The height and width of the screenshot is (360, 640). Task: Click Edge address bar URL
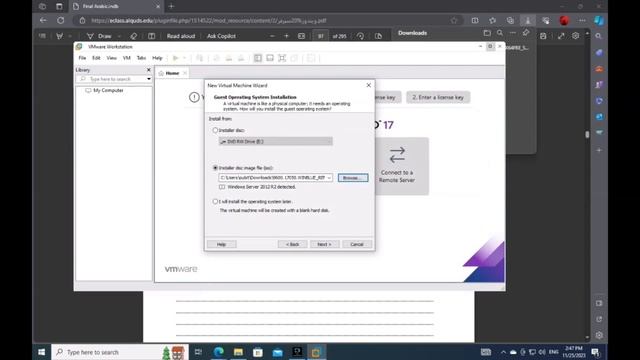[208, 20]
